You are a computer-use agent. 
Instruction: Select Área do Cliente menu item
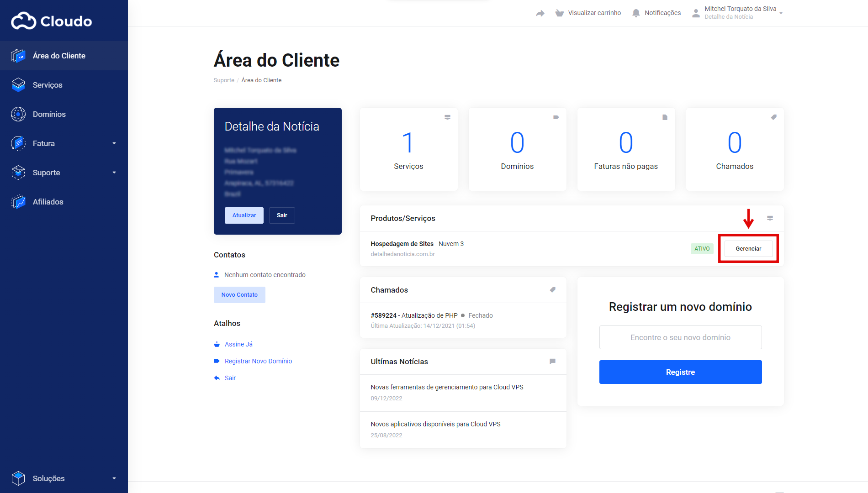pyautogui.click(x=64, y=56)
